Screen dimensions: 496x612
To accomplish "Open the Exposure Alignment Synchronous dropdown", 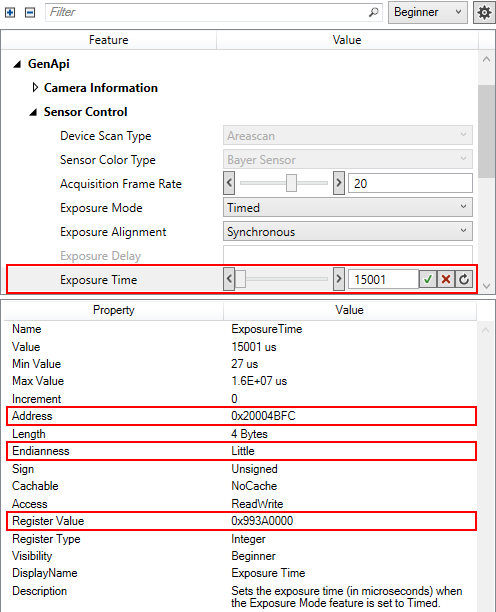I will (348, 231).
